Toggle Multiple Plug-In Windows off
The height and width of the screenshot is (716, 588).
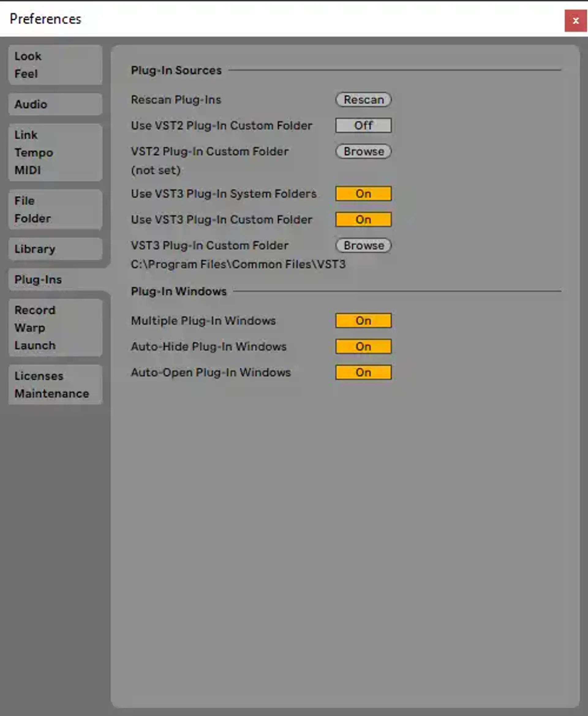[x=364, y=321]
